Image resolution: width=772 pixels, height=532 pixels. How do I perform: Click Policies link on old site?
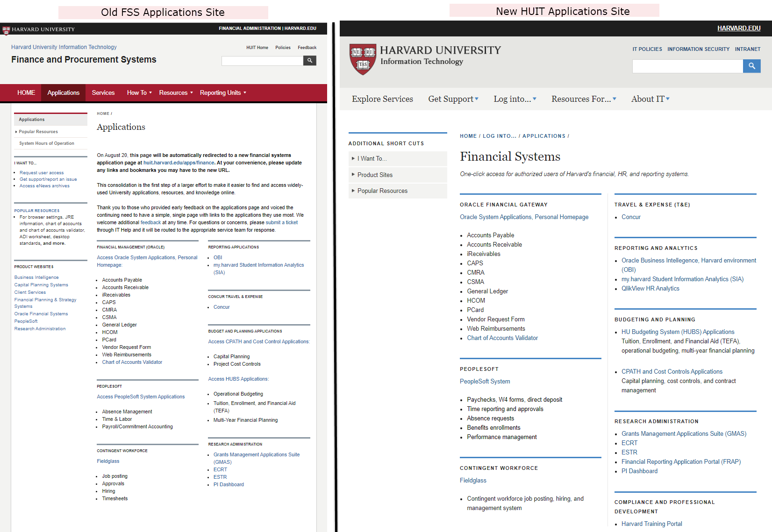[x=283, y=48]
